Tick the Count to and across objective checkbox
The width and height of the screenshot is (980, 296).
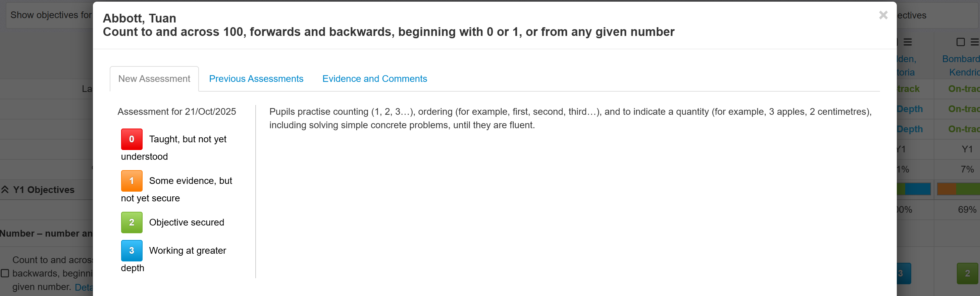5,273
